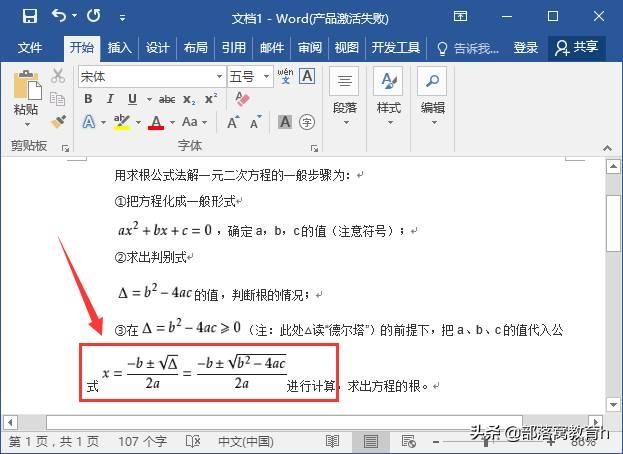The image size is (623, 454).
Task: Toggle superscript formatting
Action: pos(211,99)
